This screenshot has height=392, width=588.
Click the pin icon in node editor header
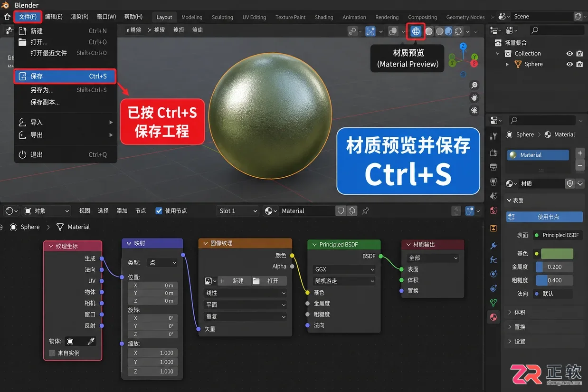pos(365,211)
